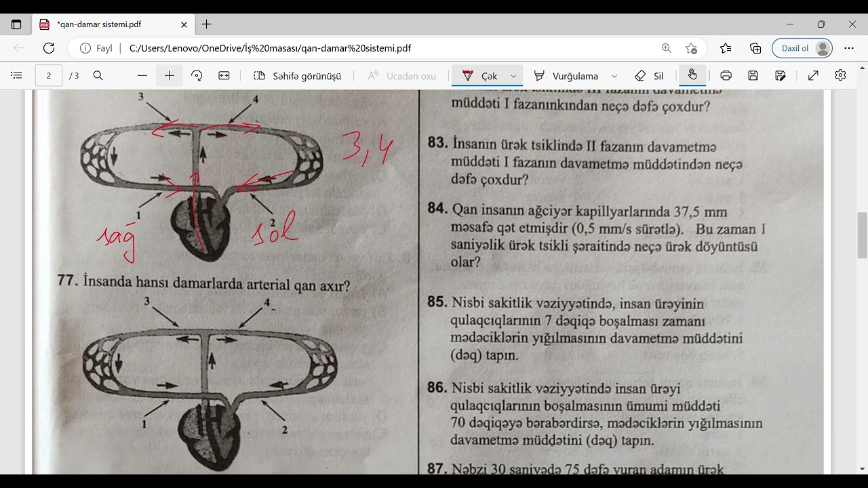Image resolution: width=868 pixels, height=488 pixels.
Task: Add this page to favorites
Action: pyautogui.click(x=691, y=48)
